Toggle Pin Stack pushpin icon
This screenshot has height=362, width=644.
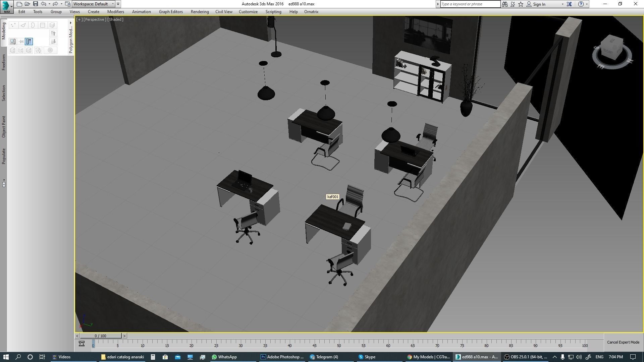coord(21,42)
